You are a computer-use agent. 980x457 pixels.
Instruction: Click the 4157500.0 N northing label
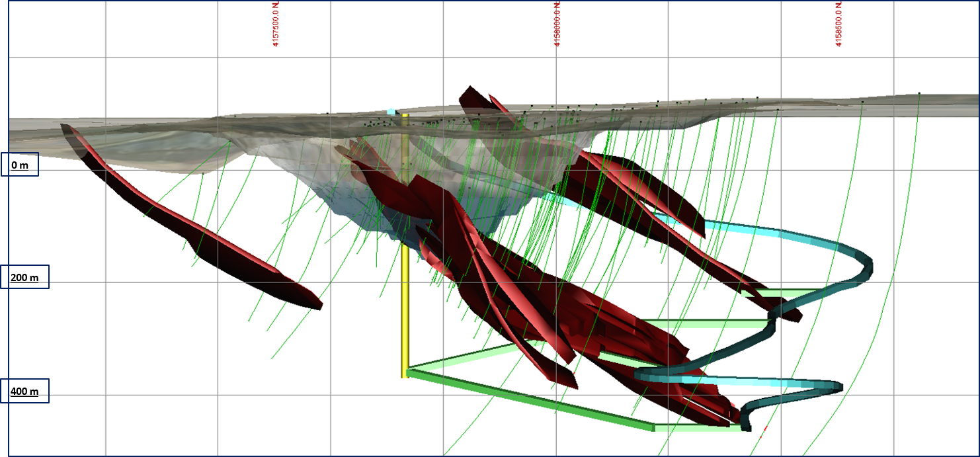coord(276,23)
